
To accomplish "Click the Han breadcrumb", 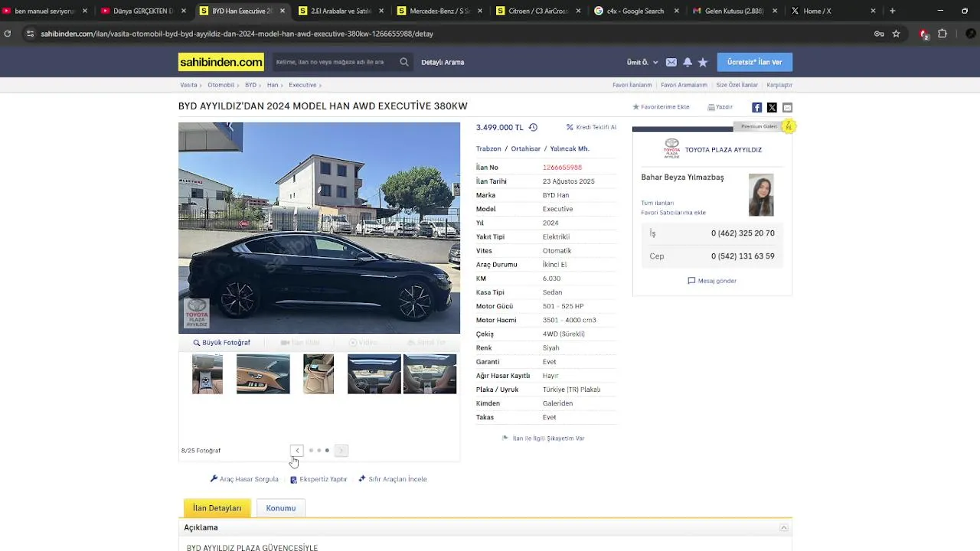I will pos(273,85).
